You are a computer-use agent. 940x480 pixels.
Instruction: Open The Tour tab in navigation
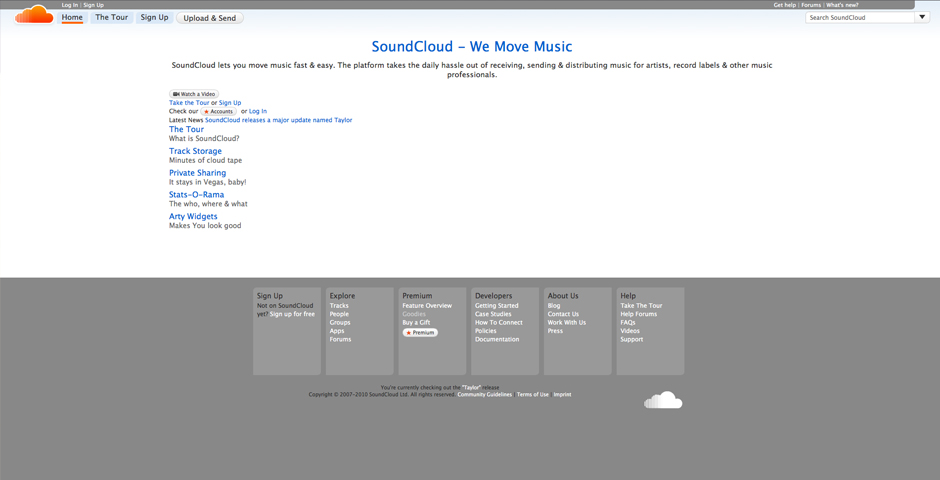coord(112,17)
